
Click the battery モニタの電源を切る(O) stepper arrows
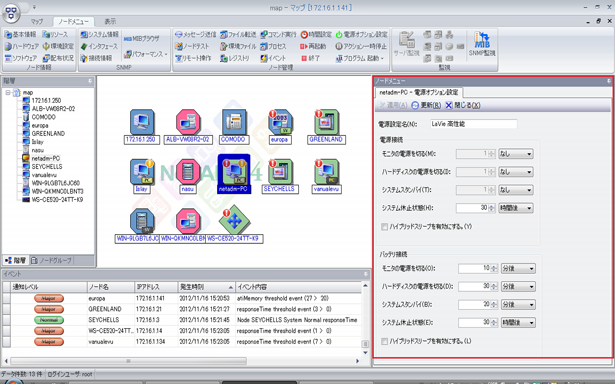(x=494, y=269)
